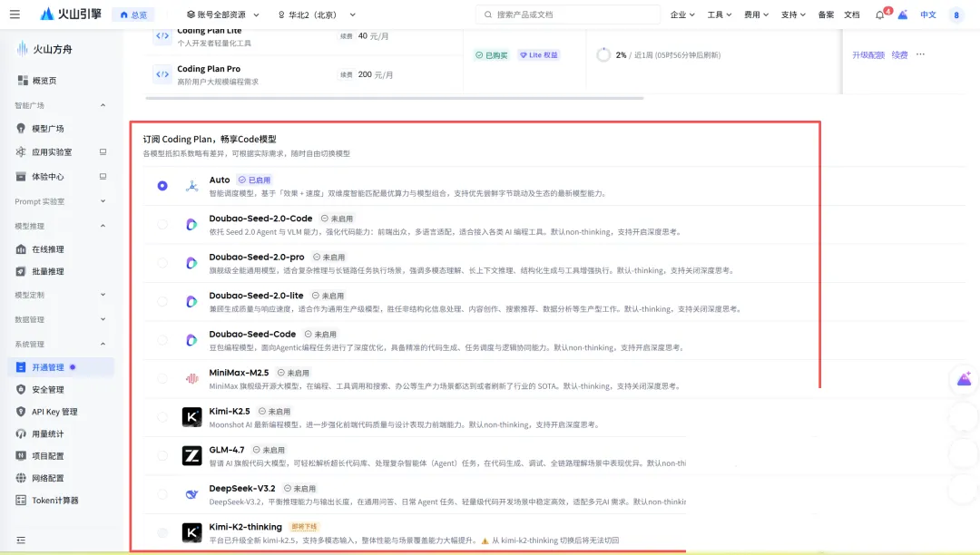Click 文档 in the top bar

(x=852, y=15)
